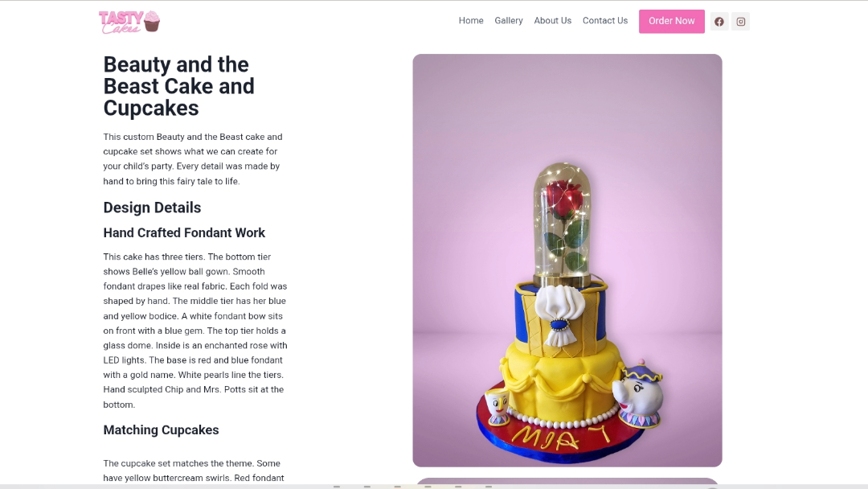Open the Facebook page icon
This screenshot has height=489, width=868.
[x=719, y=22]
